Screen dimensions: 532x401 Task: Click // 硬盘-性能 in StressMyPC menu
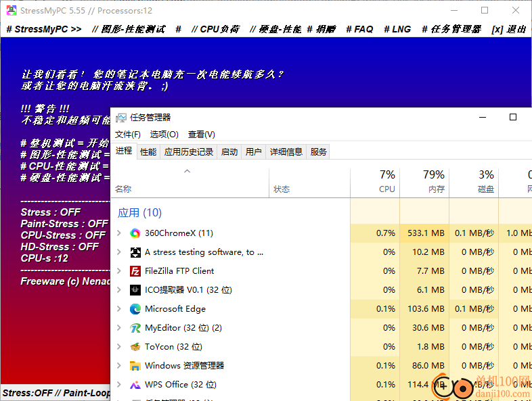coord(275,30)
